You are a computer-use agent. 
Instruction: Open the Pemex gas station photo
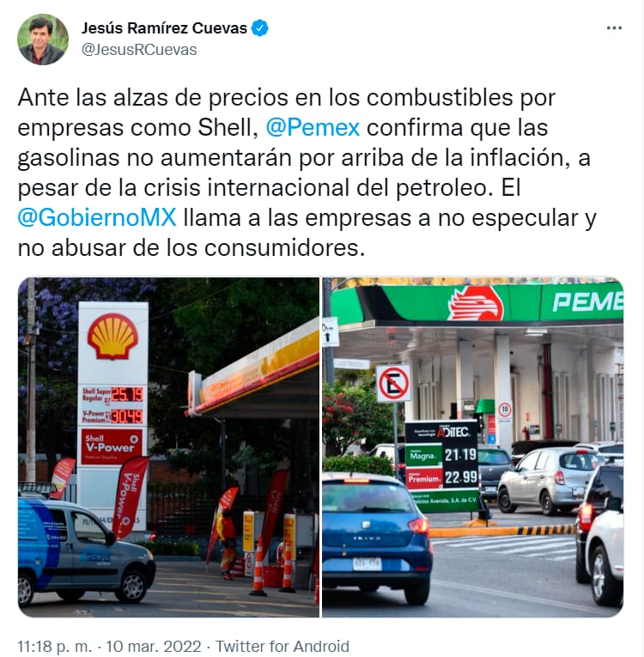click(472, 447)
